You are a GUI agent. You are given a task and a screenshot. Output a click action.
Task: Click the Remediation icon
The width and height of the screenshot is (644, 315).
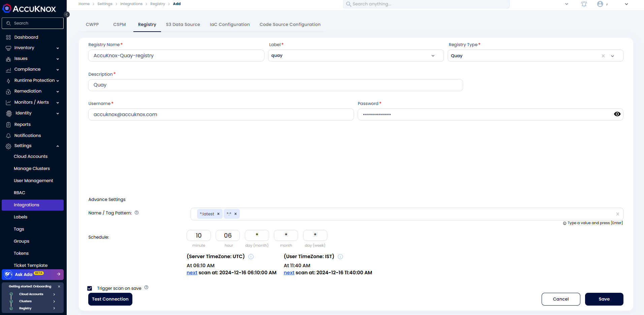coord(8,92)
